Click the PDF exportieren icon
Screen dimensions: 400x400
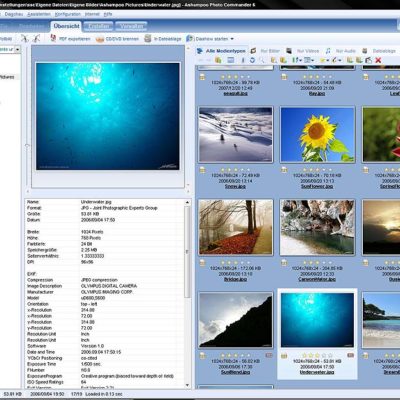click(53, 39)
